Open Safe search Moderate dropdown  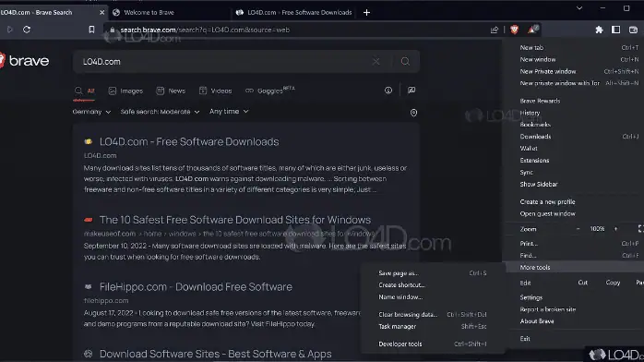[160, 112]
